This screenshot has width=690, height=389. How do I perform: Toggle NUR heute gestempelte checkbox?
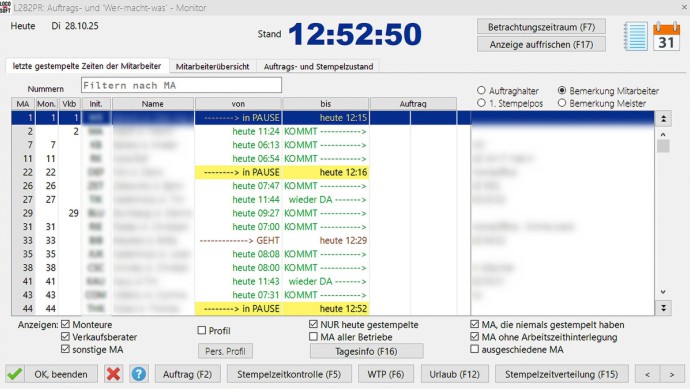click(x=313, y=324)
